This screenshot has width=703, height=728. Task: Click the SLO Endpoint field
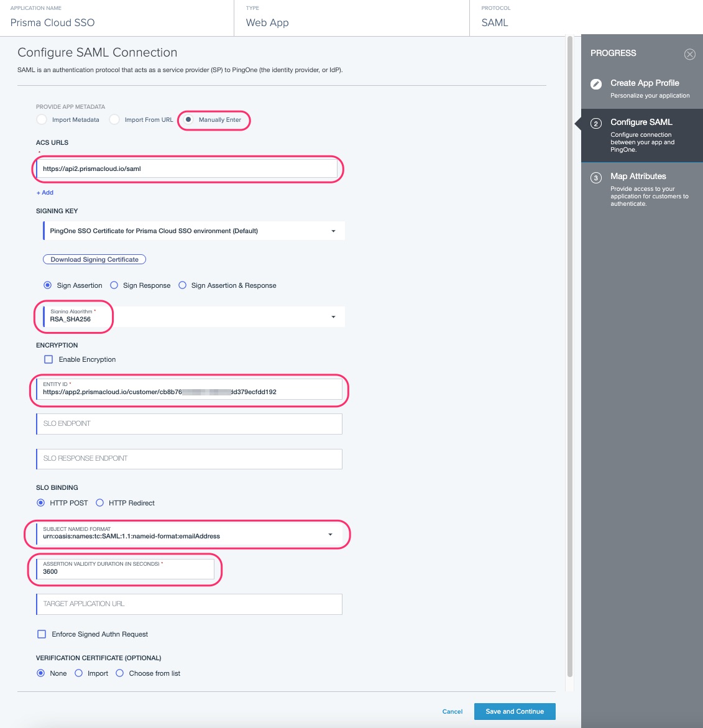point(189,424)
